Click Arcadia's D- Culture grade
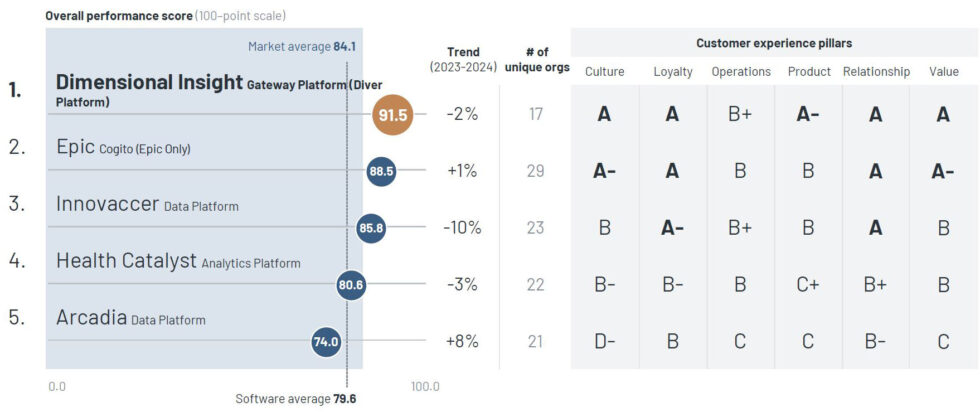980x412 pixels. 604,341
